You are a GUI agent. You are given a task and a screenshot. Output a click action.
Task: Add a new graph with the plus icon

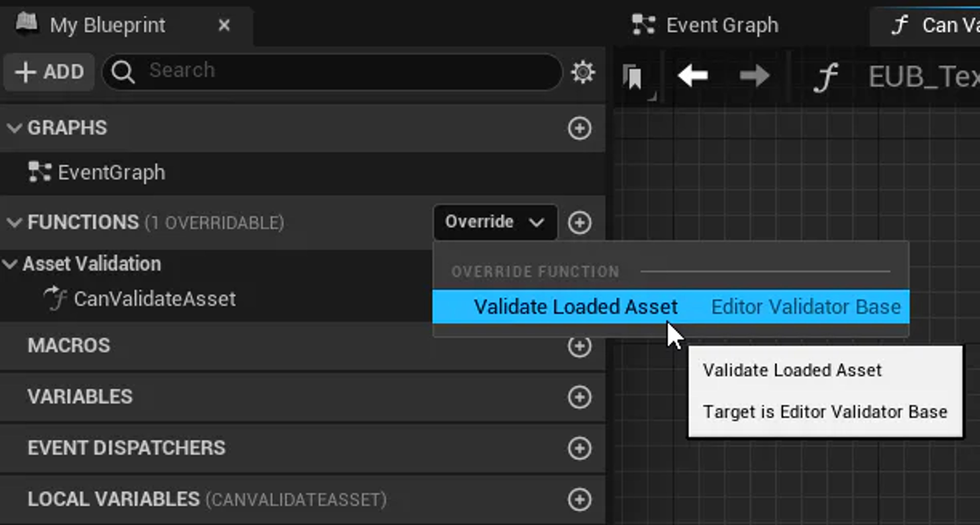(x=580, y=129)
